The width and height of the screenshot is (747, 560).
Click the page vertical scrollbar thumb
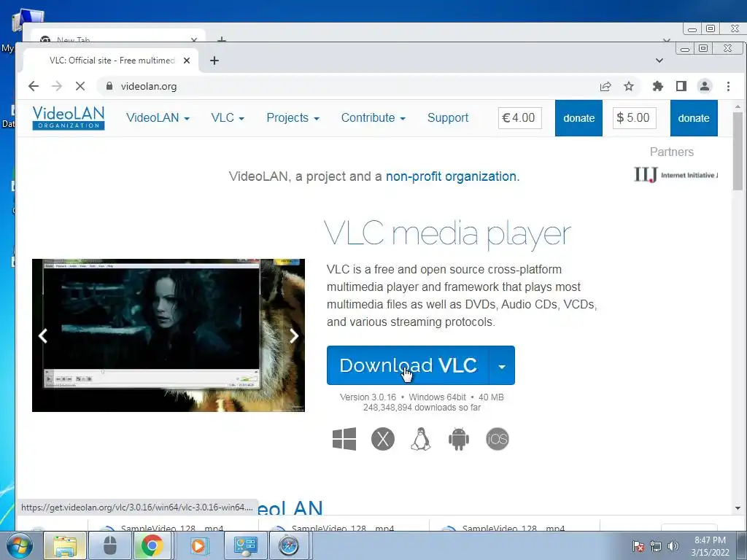738,151
